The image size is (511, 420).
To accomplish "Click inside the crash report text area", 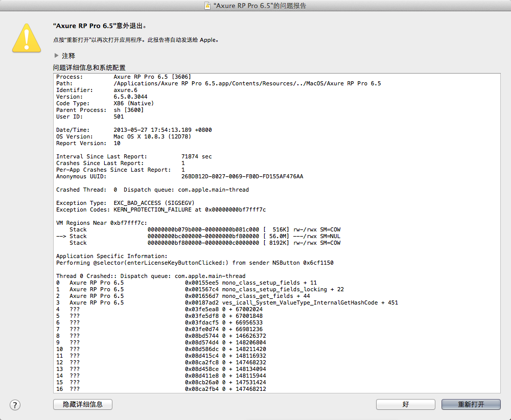I will coord(277,234).
